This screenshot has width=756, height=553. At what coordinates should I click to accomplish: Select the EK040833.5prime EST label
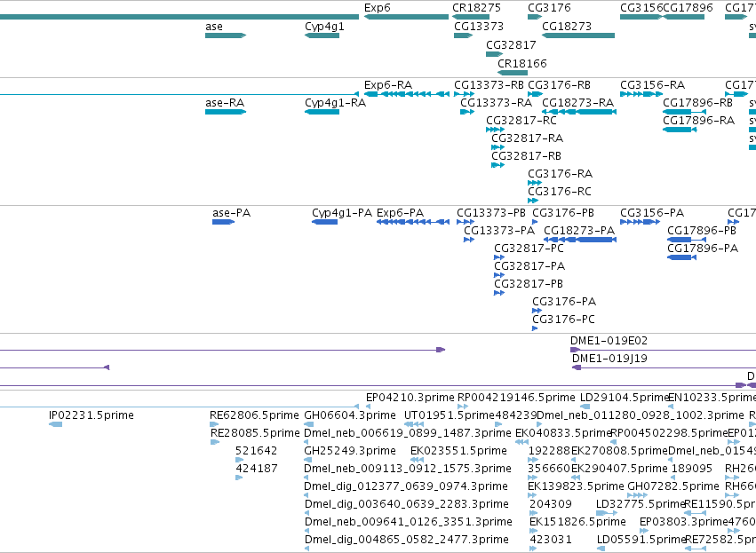tap(563, 433)
